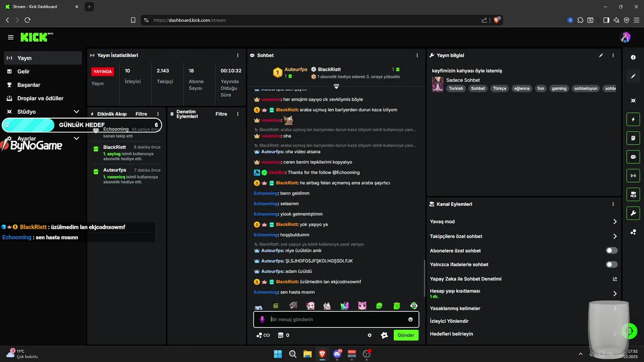Click the chat bubble button in right sidebar
Image resolution: width=644 pixels, height=362 pixels.
coord(633,157)
